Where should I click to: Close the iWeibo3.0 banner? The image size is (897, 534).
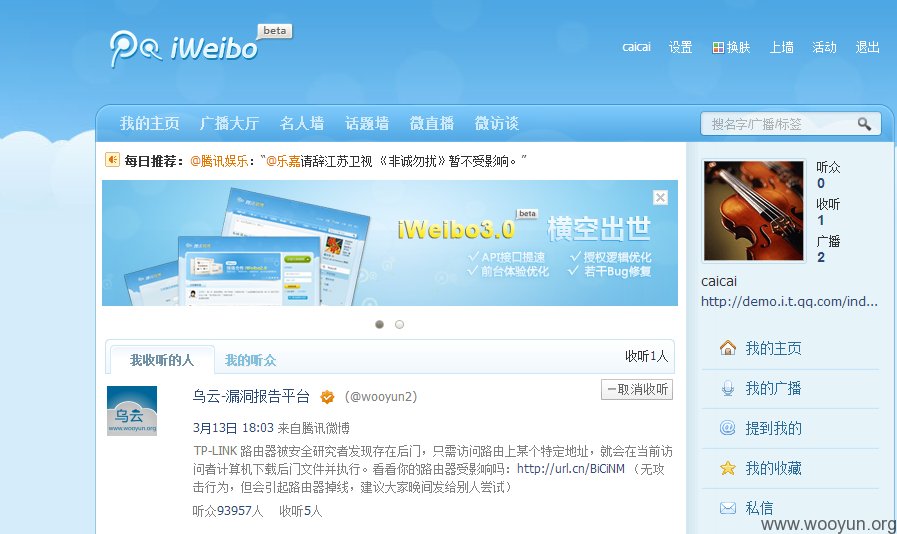660,197
